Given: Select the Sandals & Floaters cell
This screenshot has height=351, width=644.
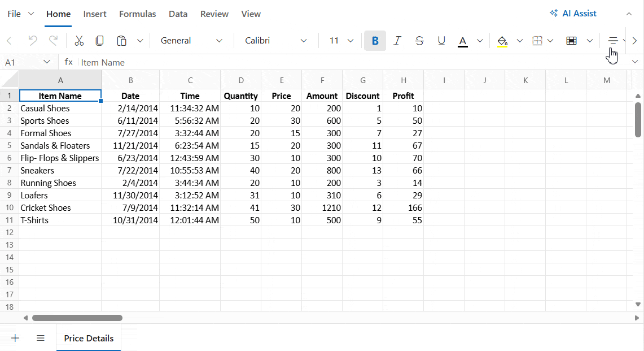Looking at the screenshot, I should (x=60, y=146).
